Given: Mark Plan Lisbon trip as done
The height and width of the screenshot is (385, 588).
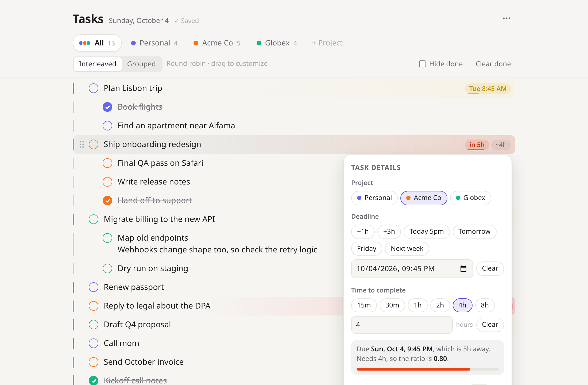Looking at the screenshot, I should click(94, 88).
